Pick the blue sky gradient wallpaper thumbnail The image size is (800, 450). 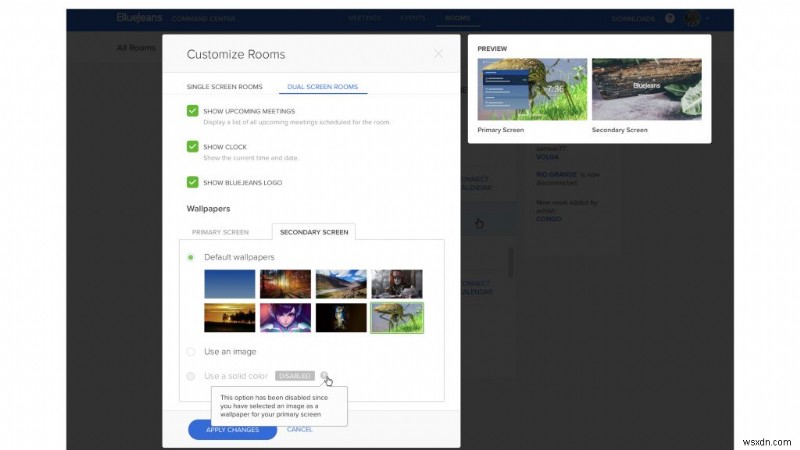click(229, 284)
